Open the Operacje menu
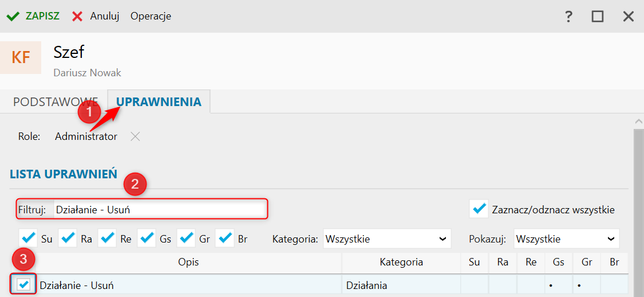 151,16
